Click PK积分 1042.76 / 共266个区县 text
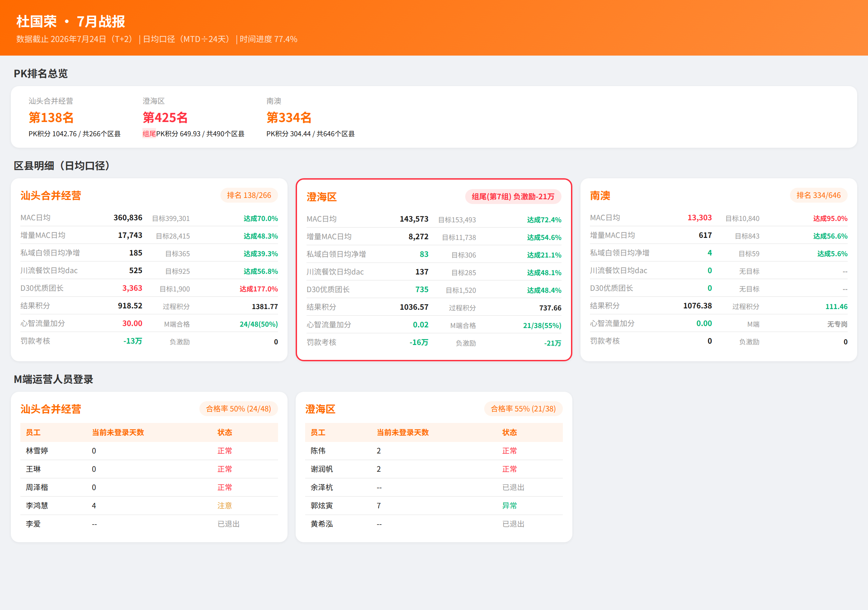The height and width of the screenshot is (610, 868). [75, 134]
